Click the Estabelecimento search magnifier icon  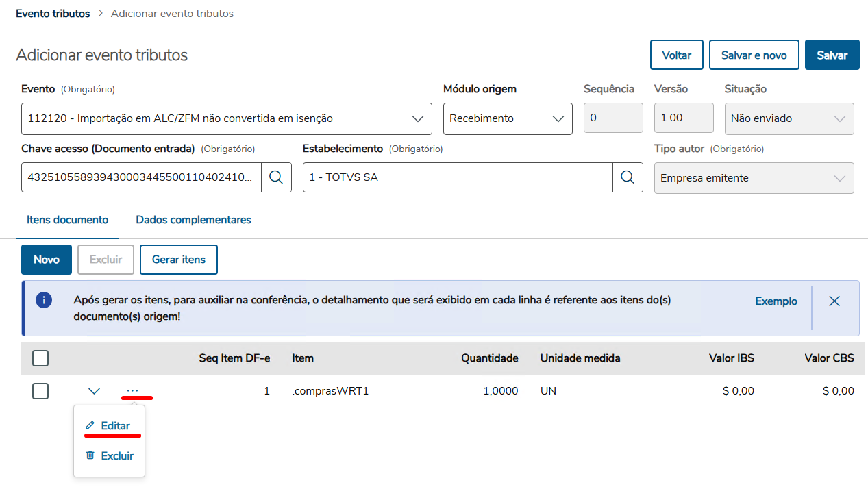tap(628, 177)
